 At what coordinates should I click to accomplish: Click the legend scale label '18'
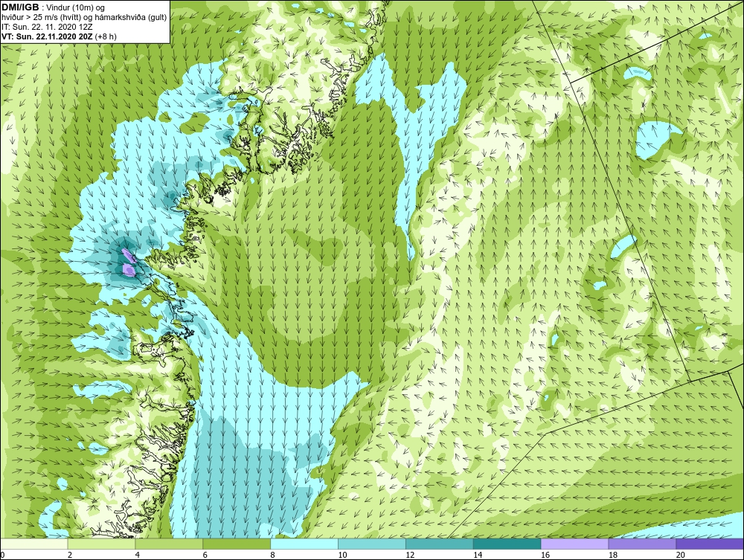tap(612, 555)
